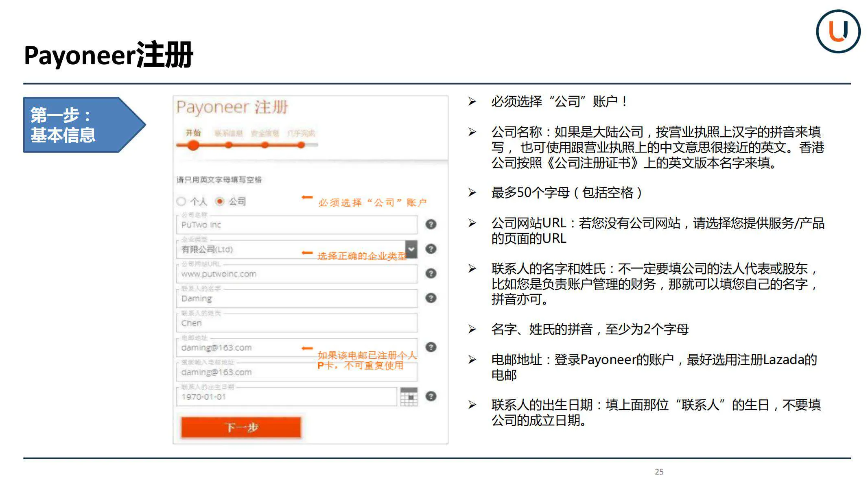
Task: Switch to the 安全信息 step
Action: click(265, 133)
